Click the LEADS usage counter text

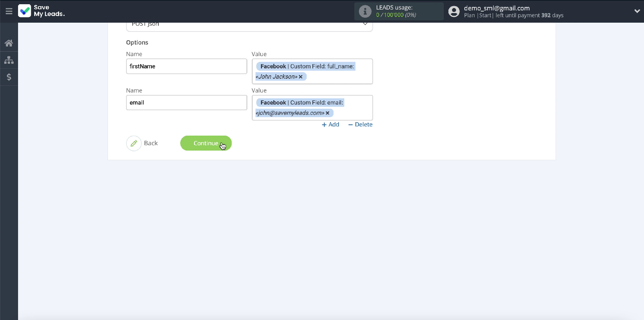coord(396,15)
